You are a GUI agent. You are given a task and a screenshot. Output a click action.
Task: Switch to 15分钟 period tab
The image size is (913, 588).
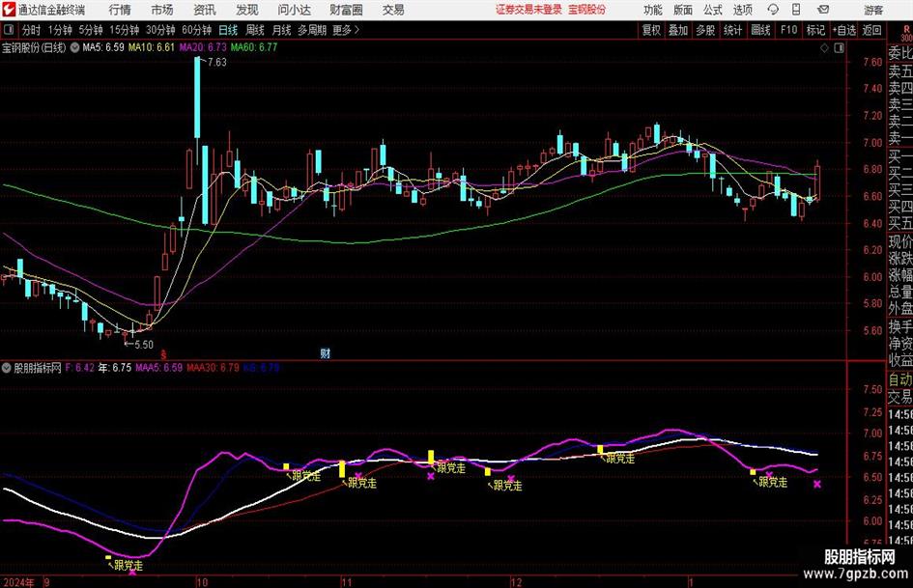click(x=124, y=30)
